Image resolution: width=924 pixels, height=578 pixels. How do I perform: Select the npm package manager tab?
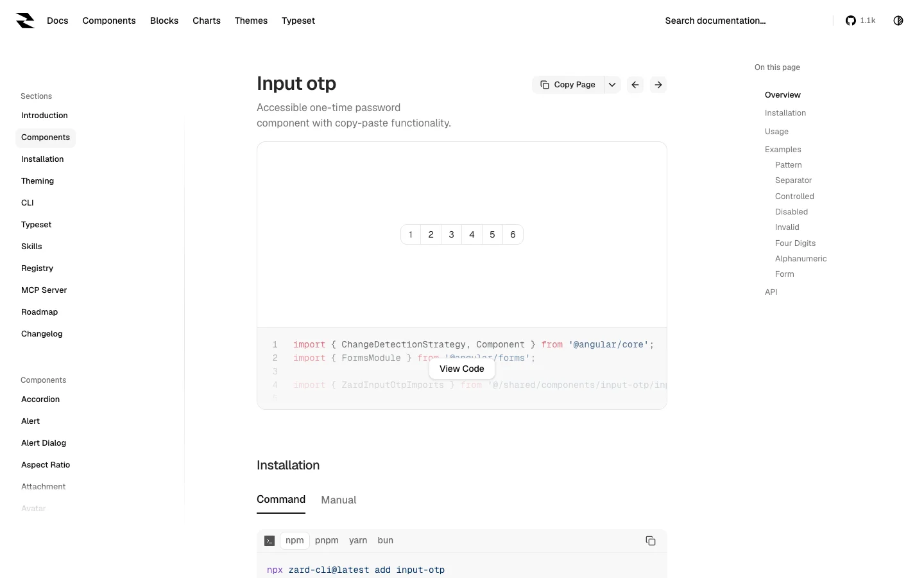tap(295, 541)
